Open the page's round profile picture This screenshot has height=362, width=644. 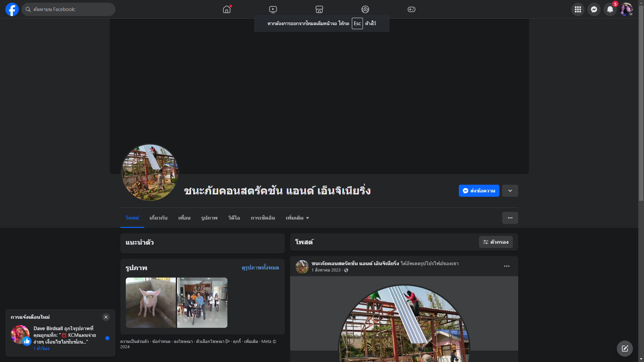tap(150, 173)
